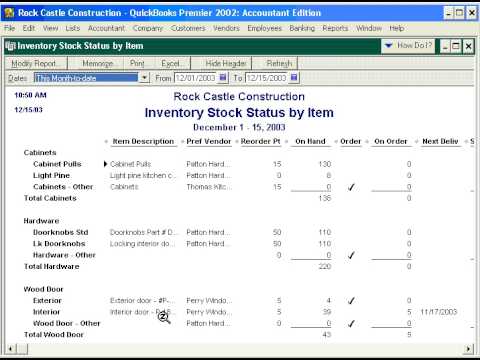Click the Refresh button

279,63
